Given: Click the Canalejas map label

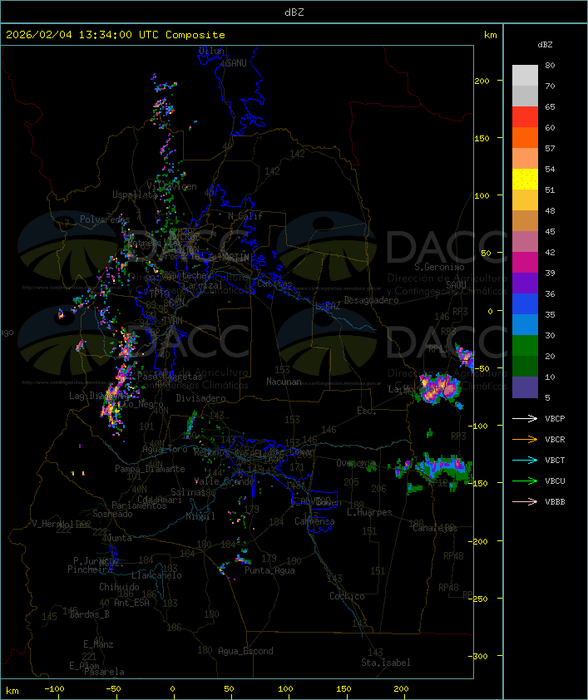Looking at the screenshot, I should (x=435, y=528).
